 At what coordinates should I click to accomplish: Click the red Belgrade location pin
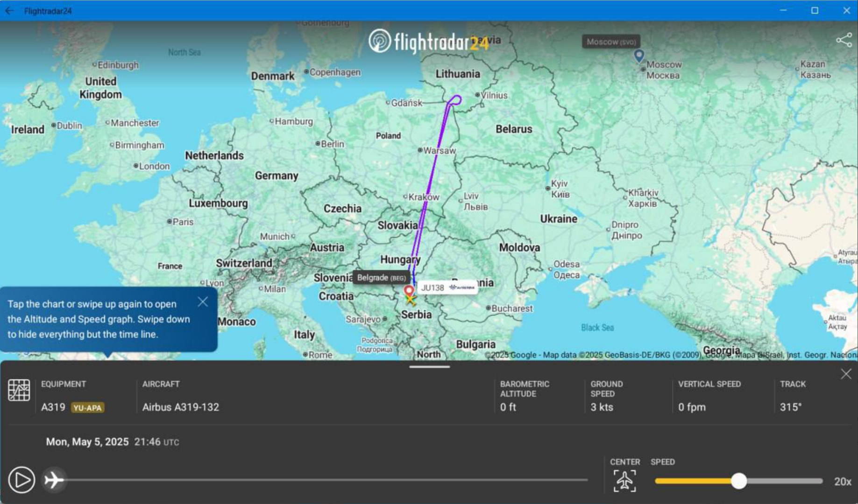point(409,291)
